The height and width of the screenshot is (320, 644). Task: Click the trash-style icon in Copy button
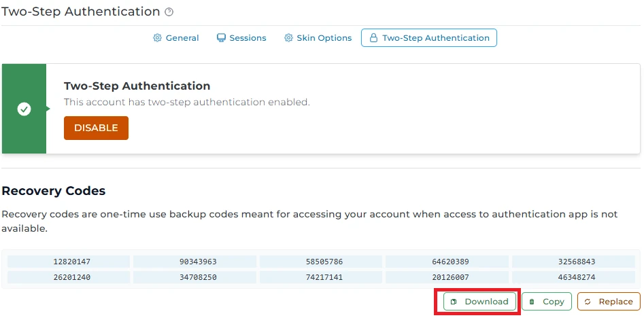532,302
